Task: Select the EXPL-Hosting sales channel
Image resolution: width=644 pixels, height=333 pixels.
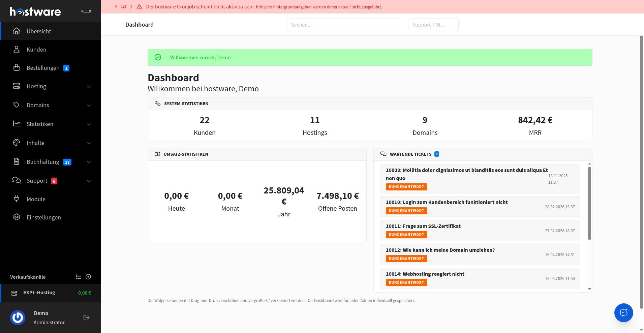Action: (x=51, y=293)
